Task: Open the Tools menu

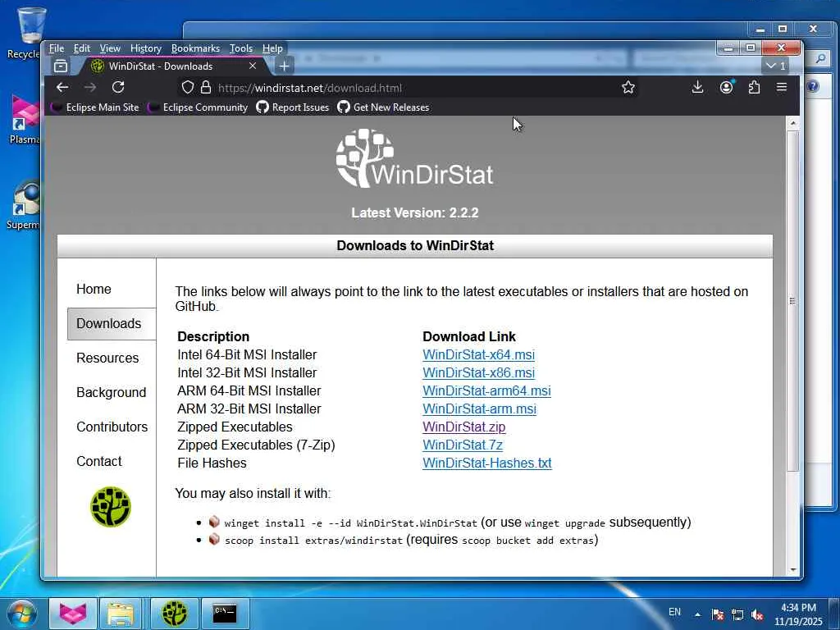Action: pyautogui.click(x=240, y=48)
